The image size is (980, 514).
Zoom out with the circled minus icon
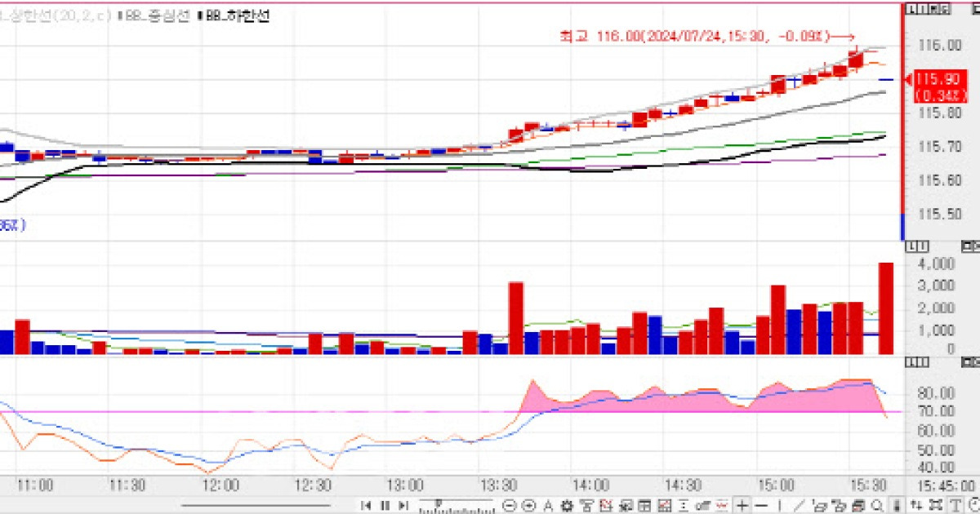510,505
